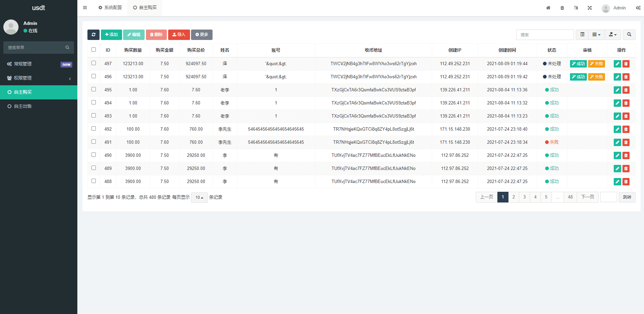Click the 搜索 table search field
644x314 pixels.
tap(545, 35)
